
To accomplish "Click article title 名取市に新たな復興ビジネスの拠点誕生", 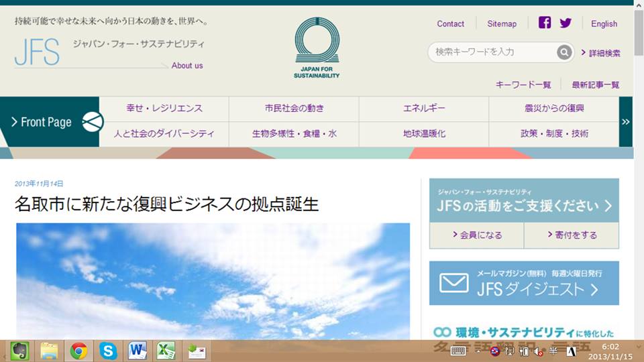I will click(167, 204).
